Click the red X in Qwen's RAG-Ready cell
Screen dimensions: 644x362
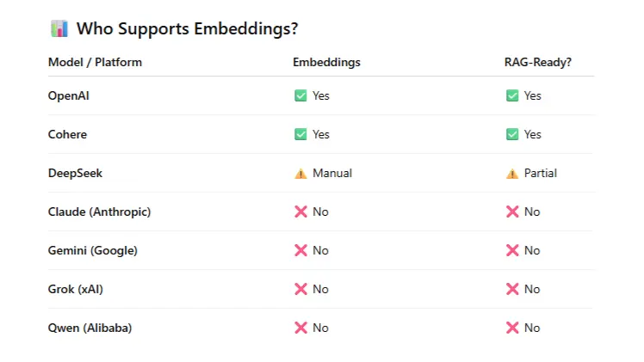(512, 328)
